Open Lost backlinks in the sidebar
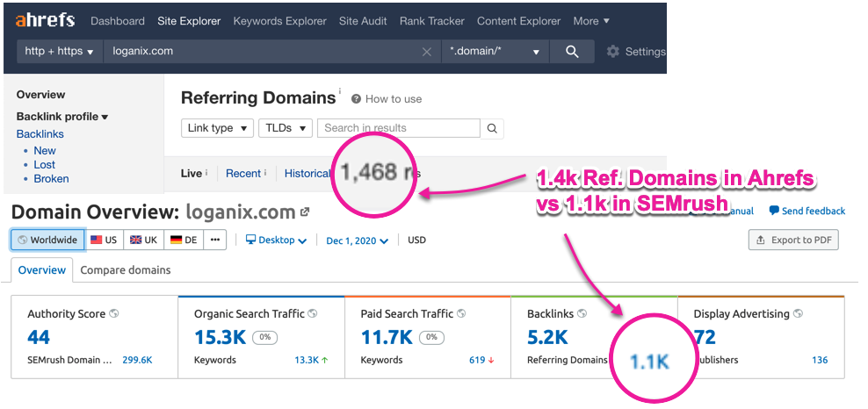Image resolution: width=868 pixels, height=409 pixels. point(44,165)
